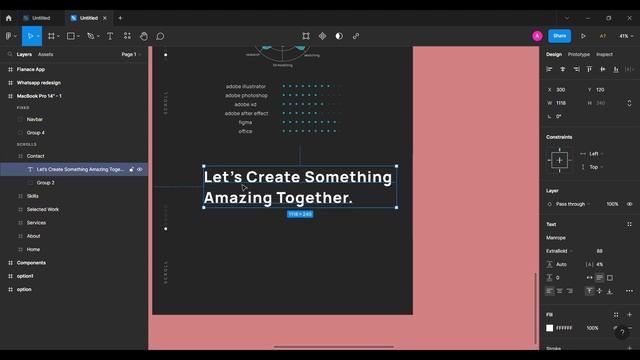Open horizontal constraint Left dropdown
This screenshot has width=640, height=360.
point(596,154)
